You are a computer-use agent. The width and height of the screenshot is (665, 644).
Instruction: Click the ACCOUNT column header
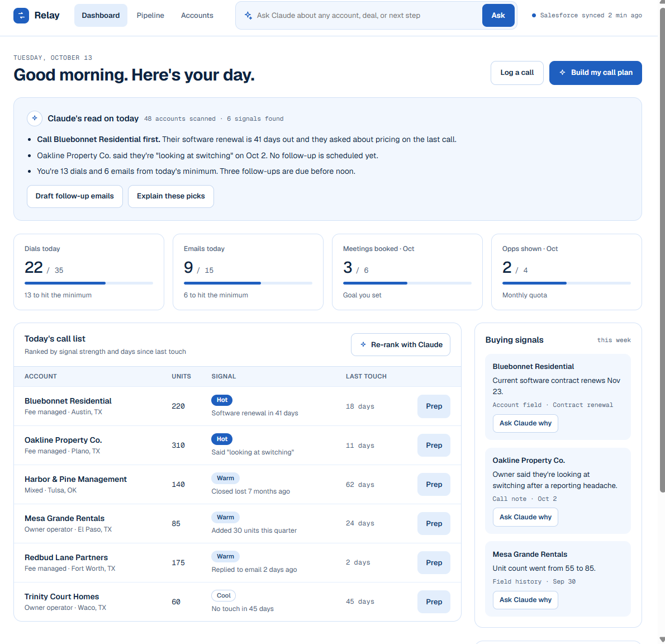(41, 376)
